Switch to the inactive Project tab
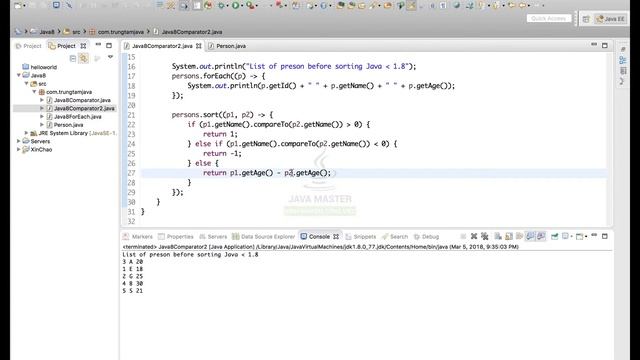 [x=29, y=46]
